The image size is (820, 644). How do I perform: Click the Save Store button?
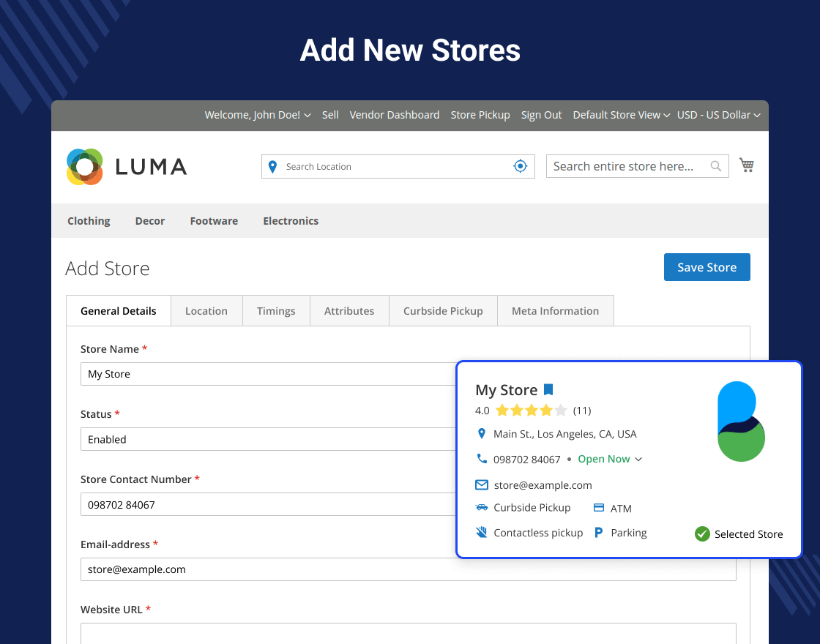pos(707,267)
